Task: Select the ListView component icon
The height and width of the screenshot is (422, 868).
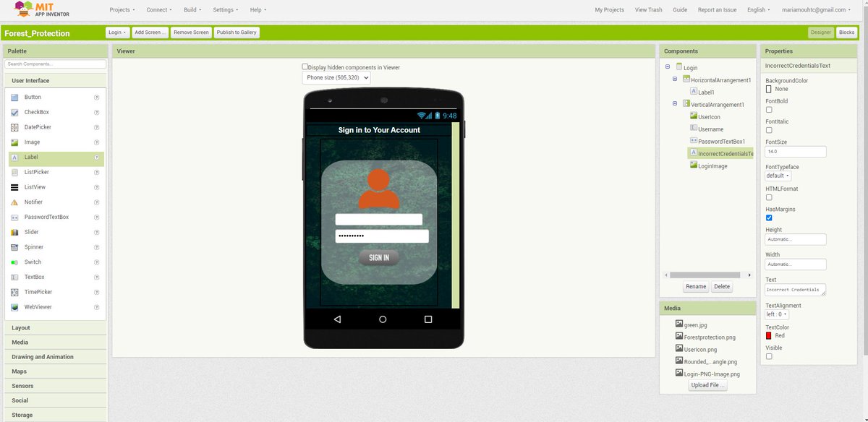Action: click(x=14, y=187)
